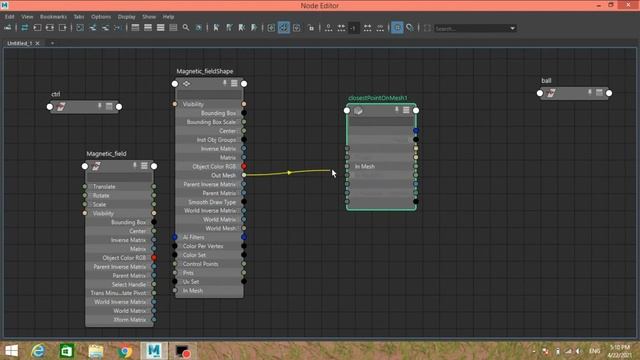Click the unlimited depth traversal icon
The height and width of the screenshot is (360, 640).
tap(380, 28)
